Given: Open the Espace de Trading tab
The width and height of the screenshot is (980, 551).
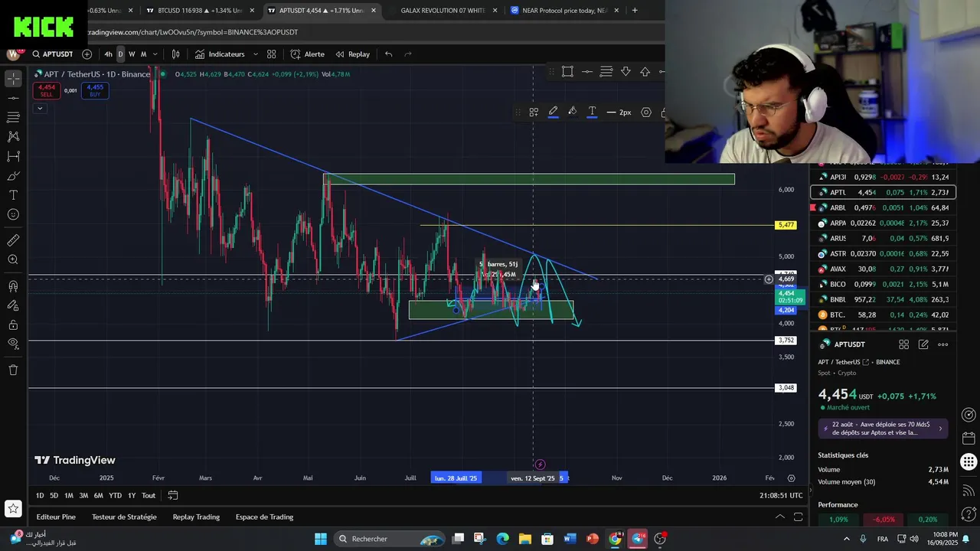Looking at the screenshot, I should [x=264, y=517].
